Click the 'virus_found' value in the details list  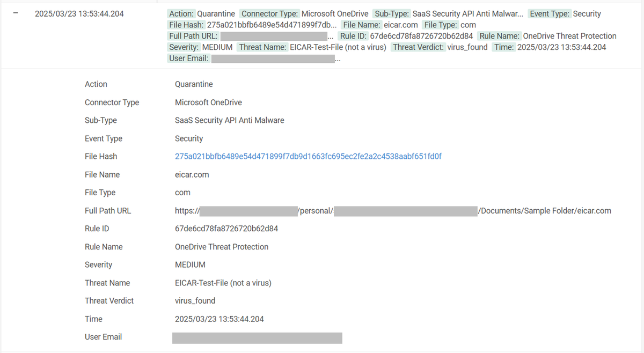195,301
